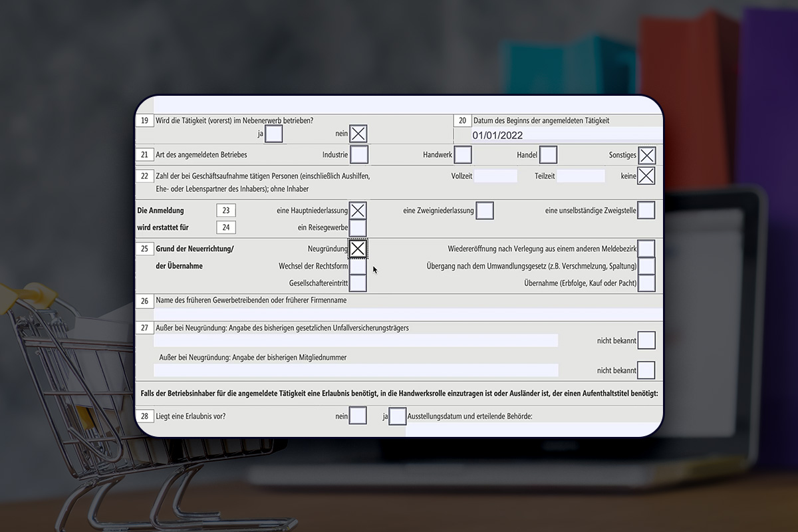
Task: Click the bisherige Mitgliednummer input field
Action: tap(356, 370)
